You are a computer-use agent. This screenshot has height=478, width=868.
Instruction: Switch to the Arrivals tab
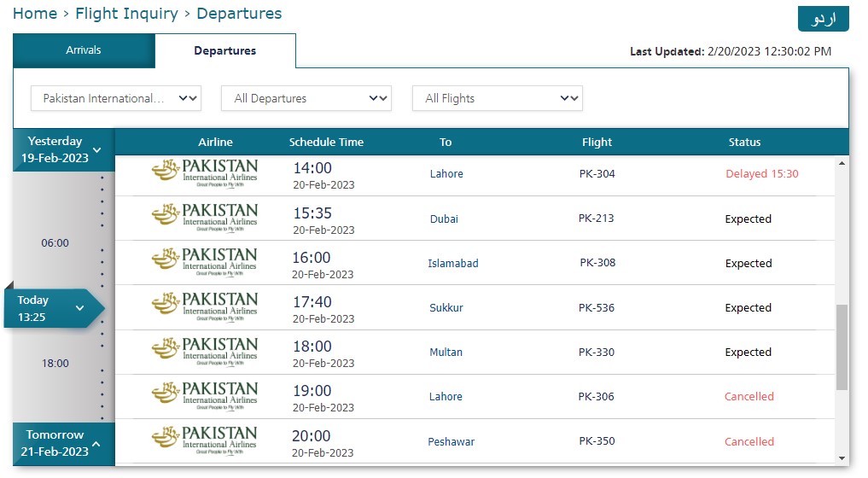(x=84, y=50)
